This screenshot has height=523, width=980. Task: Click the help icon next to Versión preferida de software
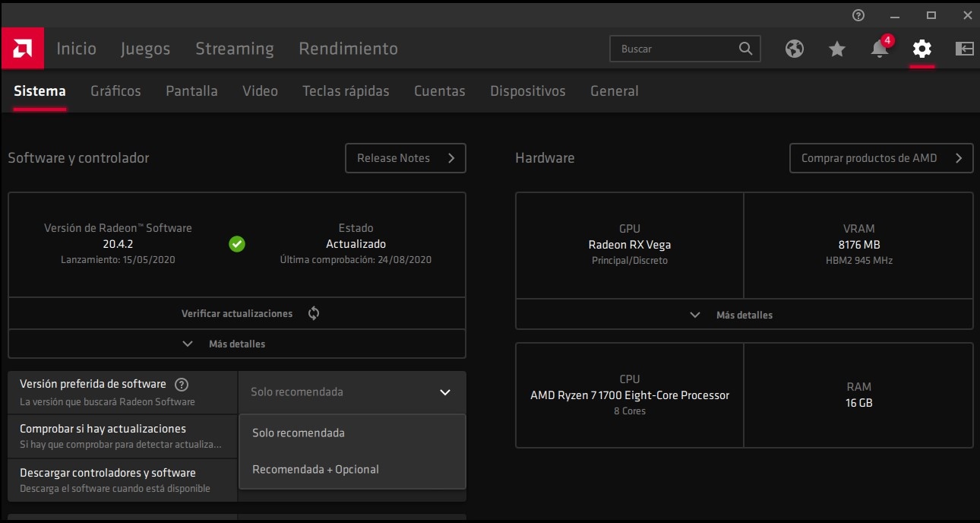pos(181,384)
